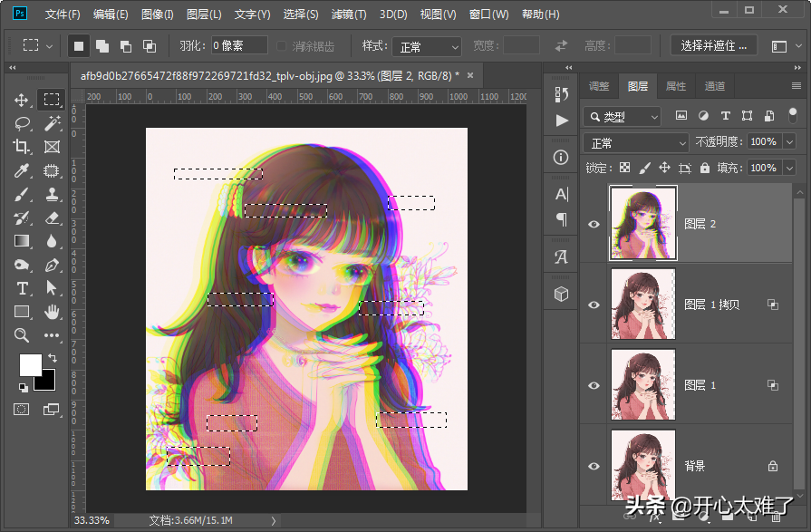Open the 滤镜(T) menu

click(349, 15)
